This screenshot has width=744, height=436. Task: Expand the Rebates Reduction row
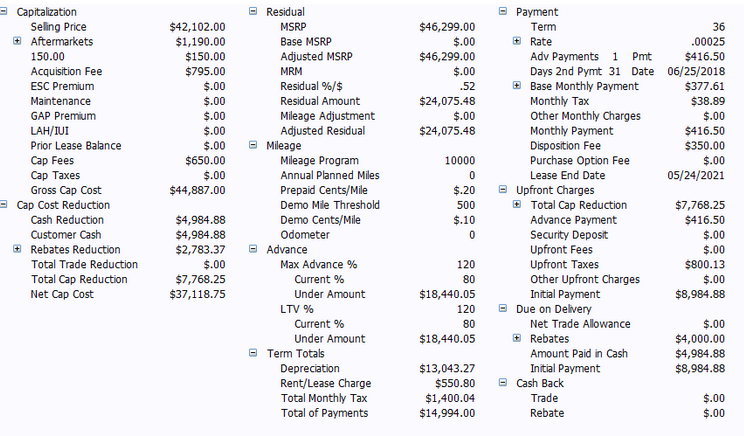[17, 249]
